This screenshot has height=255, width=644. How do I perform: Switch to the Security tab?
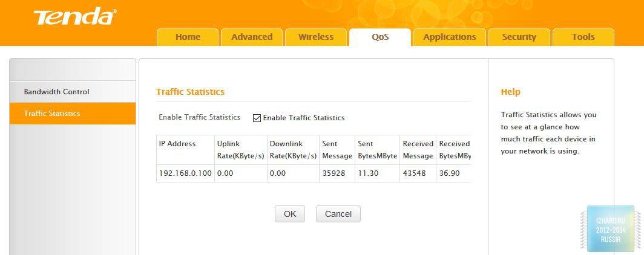point(519,37)
